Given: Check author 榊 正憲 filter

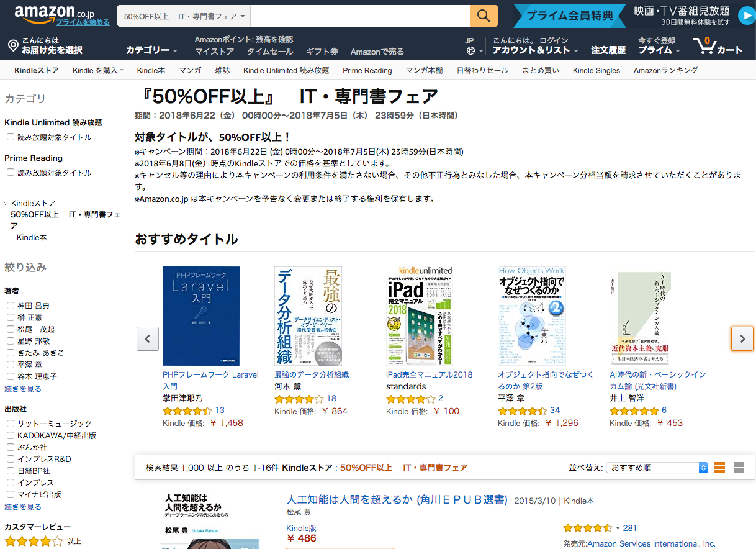Looking at the screenshot, I should pos(11,317).
